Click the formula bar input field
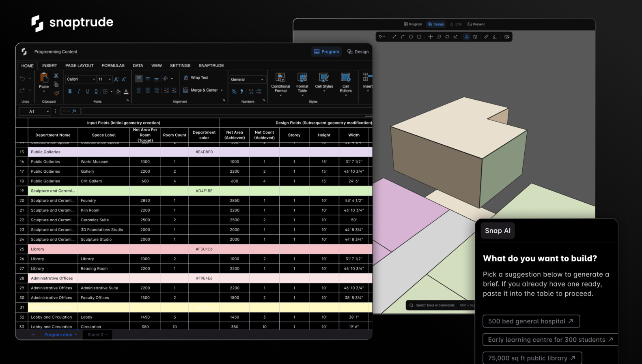642x364 pixels. pos(227,111)
